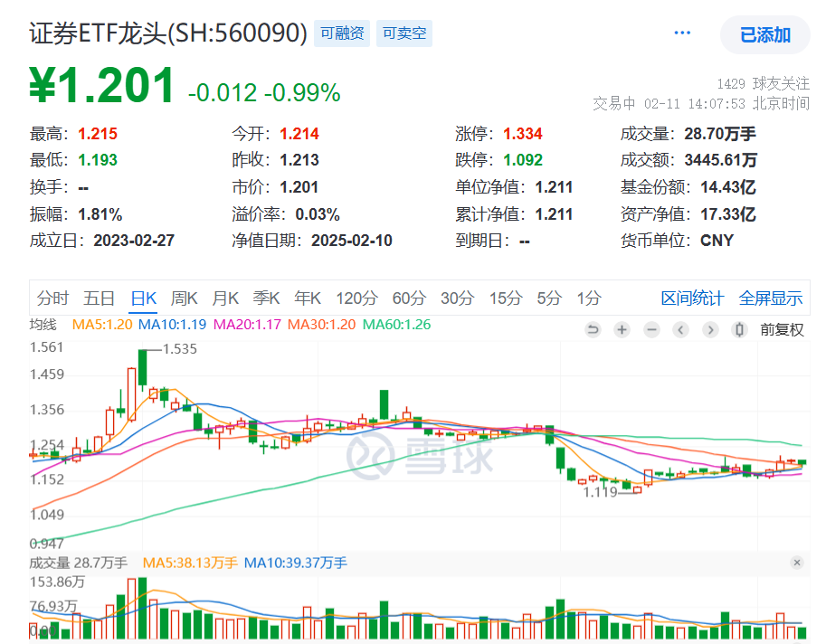The width and height of the screenshot is (826, 644).
Task: Collapse the volume panel via its corner icon
Action: pyautogui.click(x=797, y=563)
